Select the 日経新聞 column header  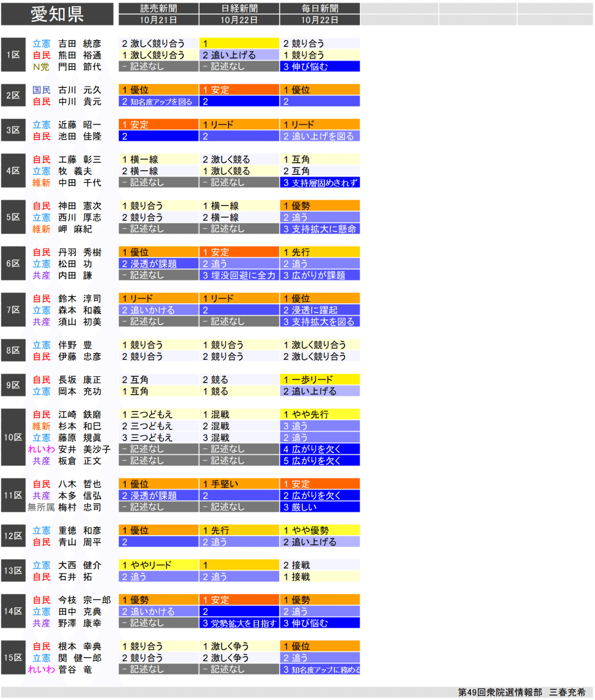[x=239, y=8]
